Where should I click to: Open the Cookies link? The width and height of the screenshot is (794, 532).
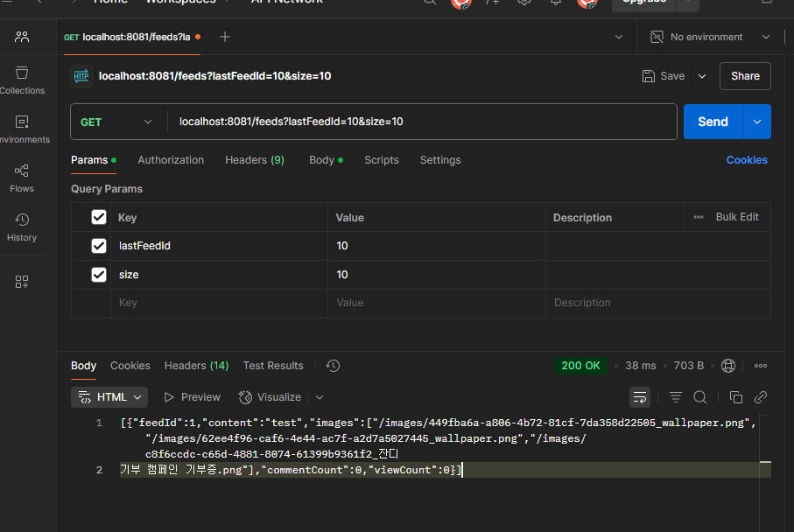coord(747,160)
